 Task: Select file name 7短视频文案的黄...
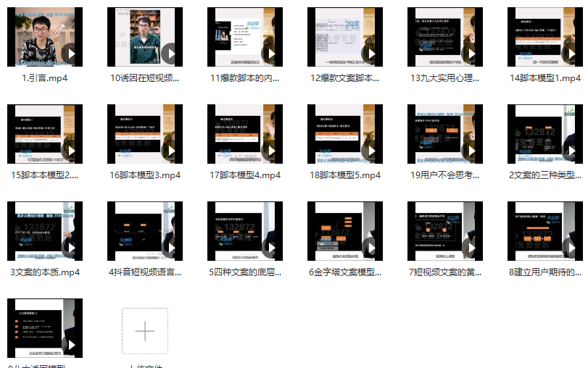[445, 272]
